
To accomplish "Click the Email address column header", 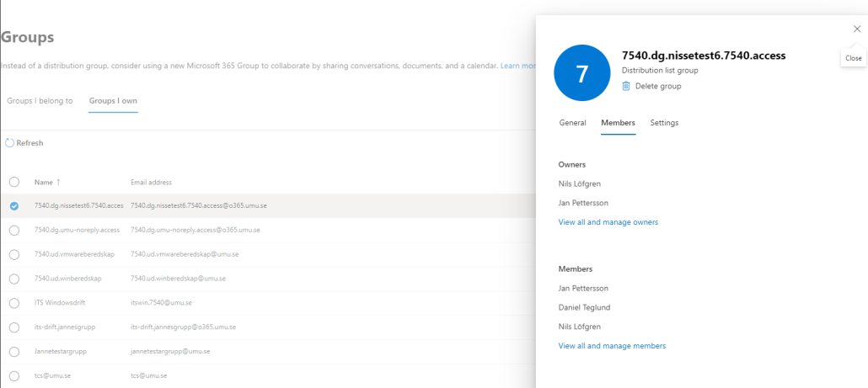I will tap(151, 182).
